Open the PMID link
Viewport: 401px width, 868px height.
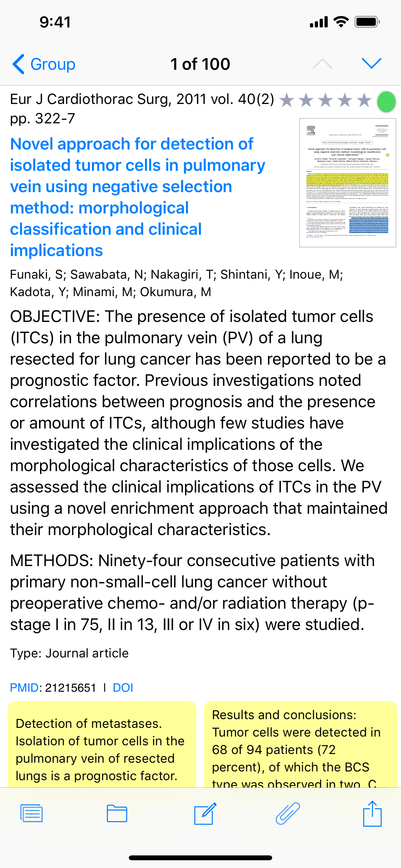[x=24, y=687]
